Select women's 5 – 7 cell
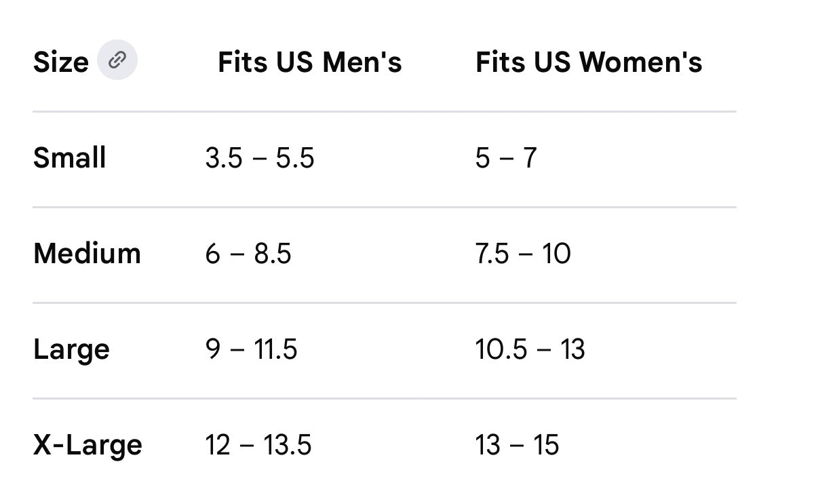 pos(506,158)
